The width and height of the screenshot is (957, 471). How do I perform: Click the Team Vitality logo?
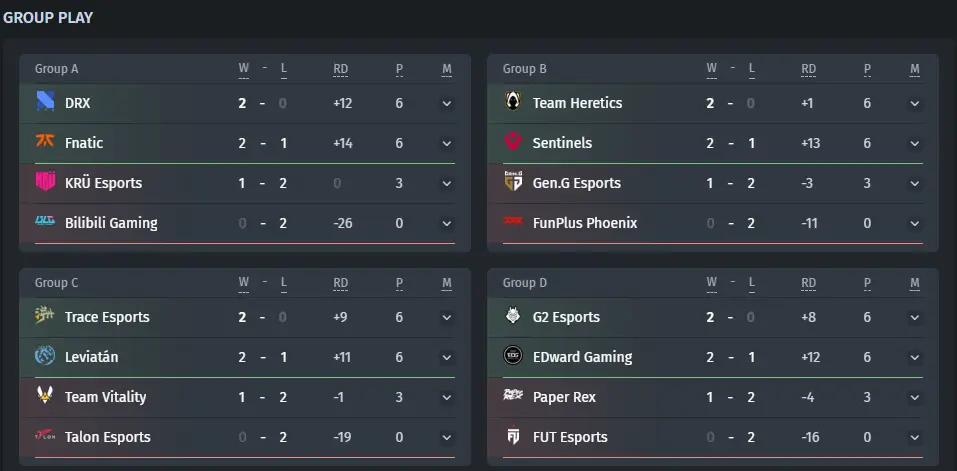pos(45,396)
